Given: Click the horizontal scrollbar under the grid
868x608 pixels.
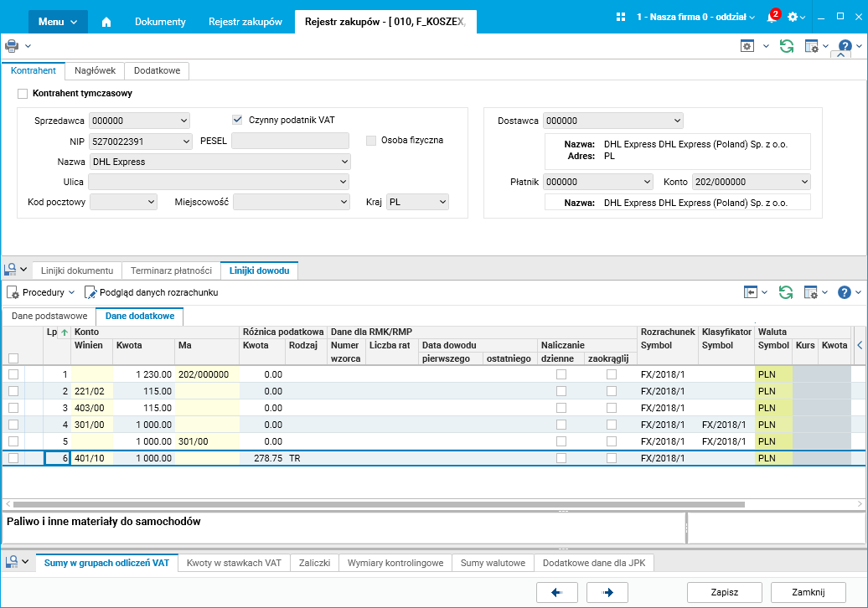Looking at the screenshot, I should [377, 504].
